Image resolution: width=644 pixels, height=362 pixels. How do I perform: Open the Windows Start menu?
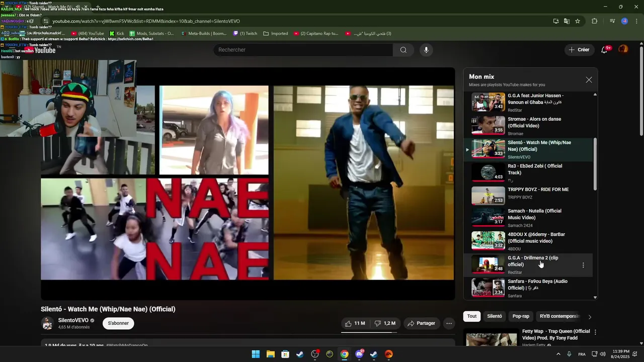tap(256, 354)
